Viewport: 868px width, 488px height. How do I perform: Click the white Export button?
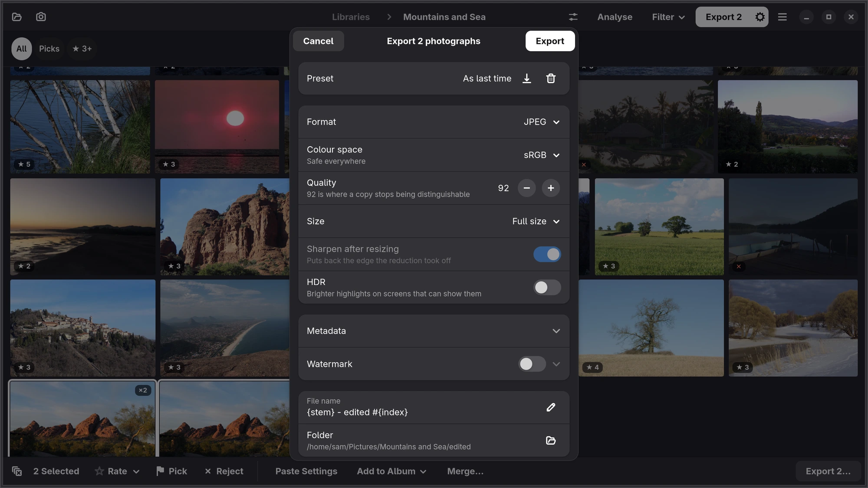pyautogui.click(x=550, y=41)
